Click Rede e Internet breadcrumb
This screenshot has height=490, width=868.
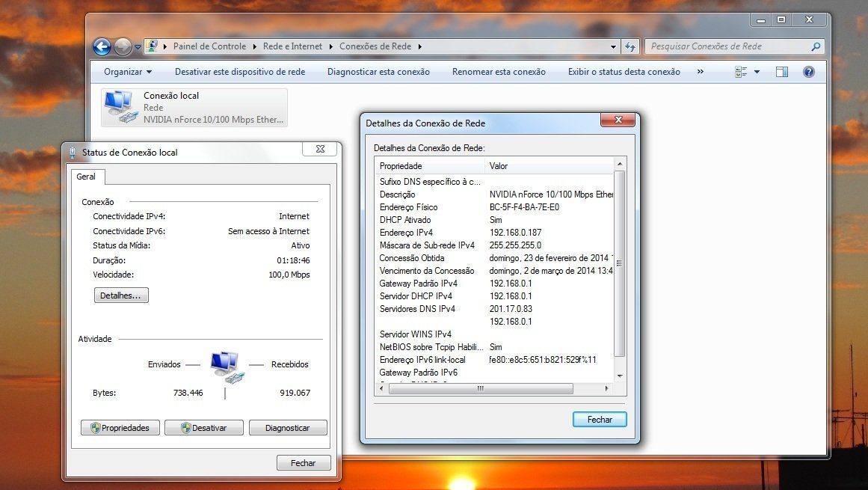coord(292,46)
